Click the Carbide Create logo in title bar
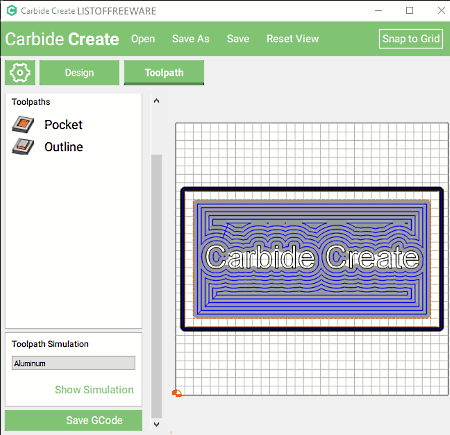The image size is (450, 435). [12, 11]
